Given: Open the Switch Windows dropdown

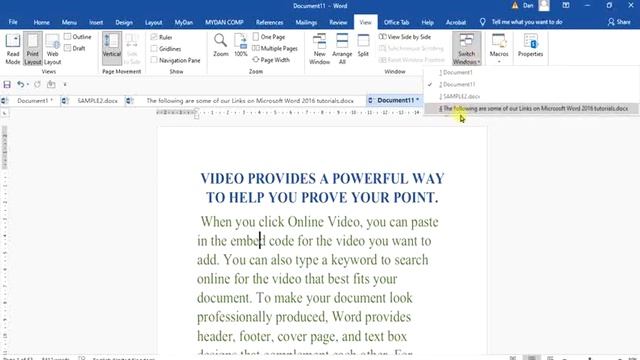Looking at the screenshot, I should click(x=467, y=49).
